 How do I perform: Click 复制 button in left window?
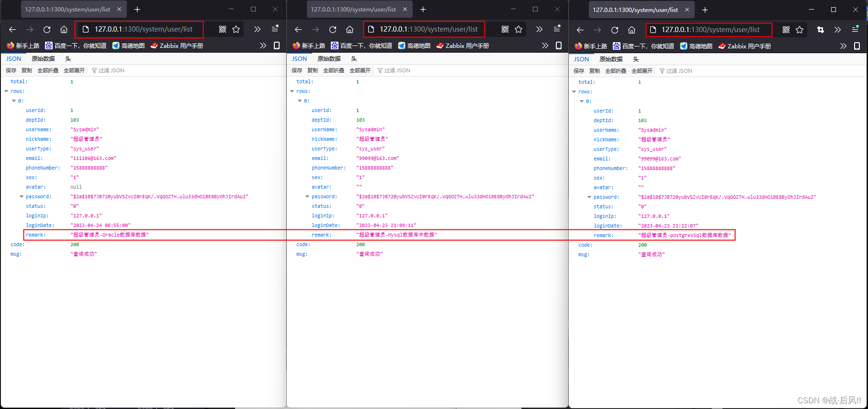(x=27, y=70)
